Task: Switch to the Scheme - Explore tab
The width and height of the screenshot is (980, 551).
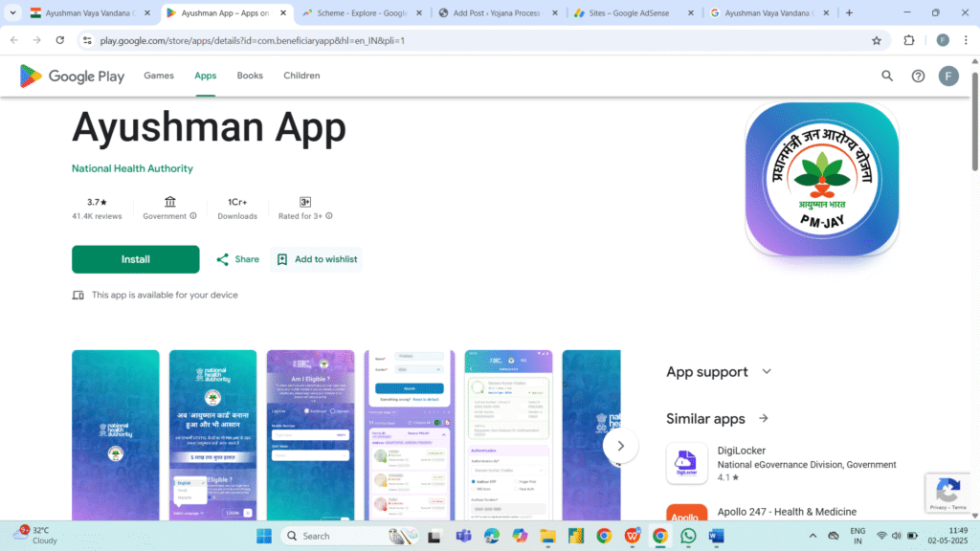Action: click(x=362, y=12)
